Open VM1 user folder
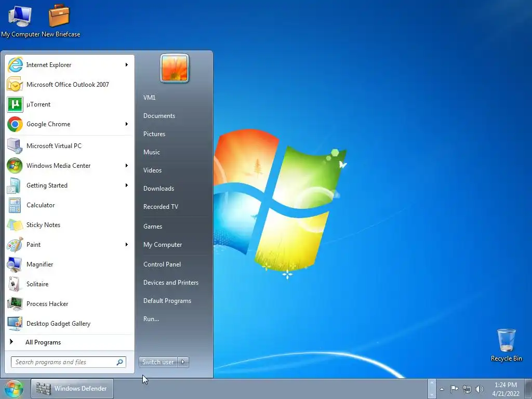The width and height of the screenshot is (532, 399). [149, 97]
